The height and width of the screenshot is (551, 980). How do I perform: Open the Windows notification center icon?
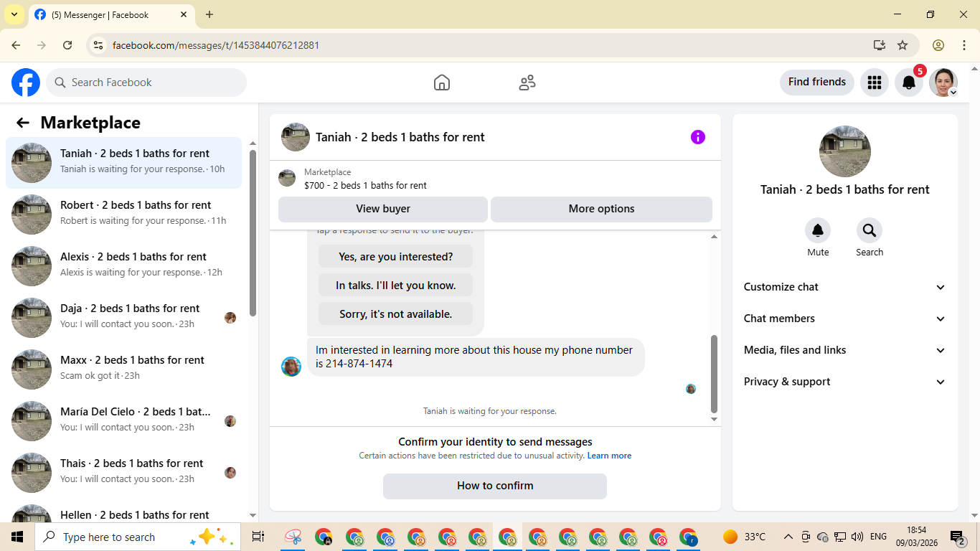tap(957, 537)
